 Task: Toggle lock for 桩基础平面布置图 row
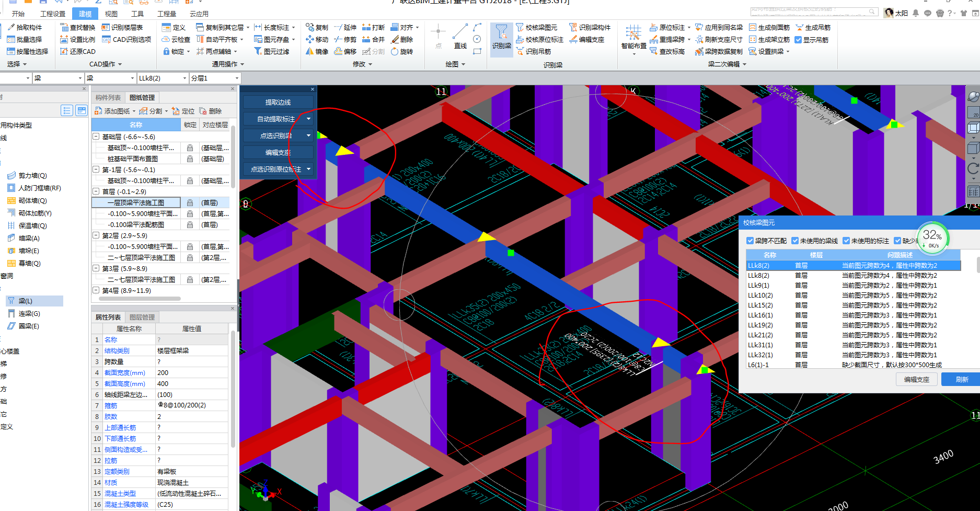click(190, 158)
